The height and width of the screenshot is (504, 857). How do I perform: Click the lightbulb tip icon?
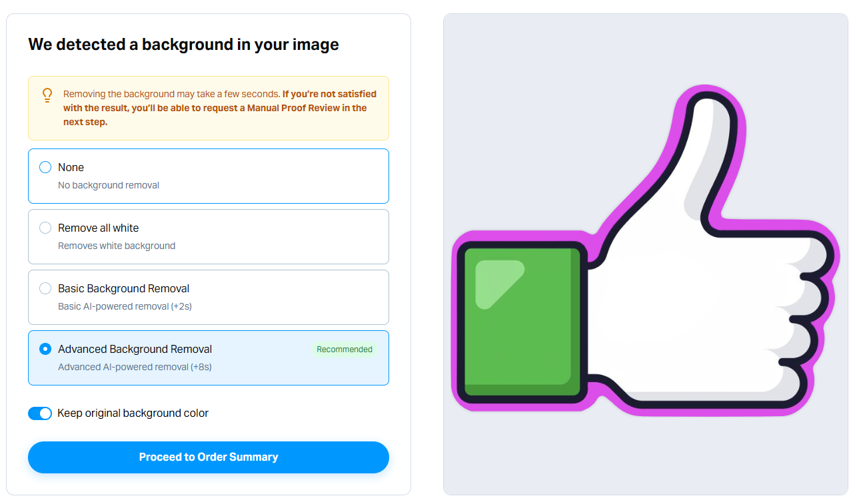[x=47, y=95]
